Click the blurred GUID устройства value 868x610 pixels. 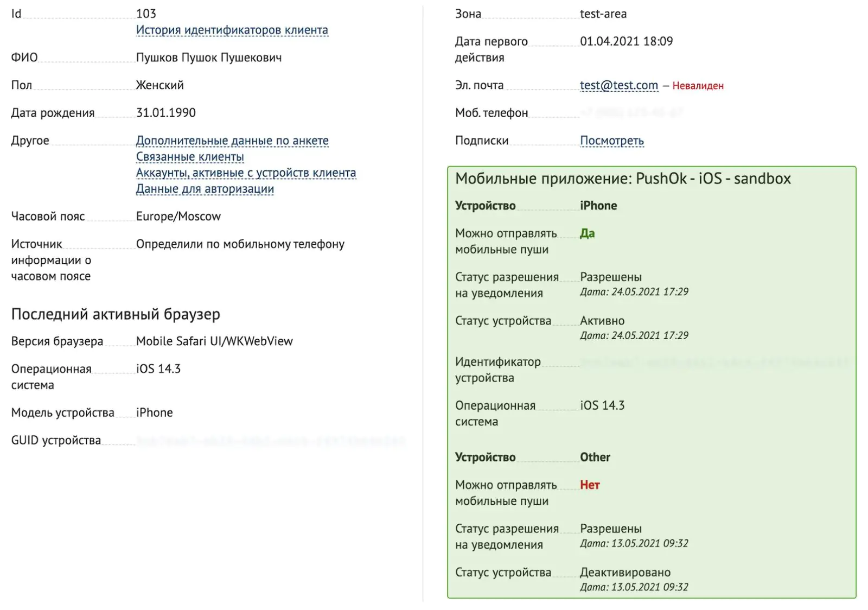(x=270, y=441)
